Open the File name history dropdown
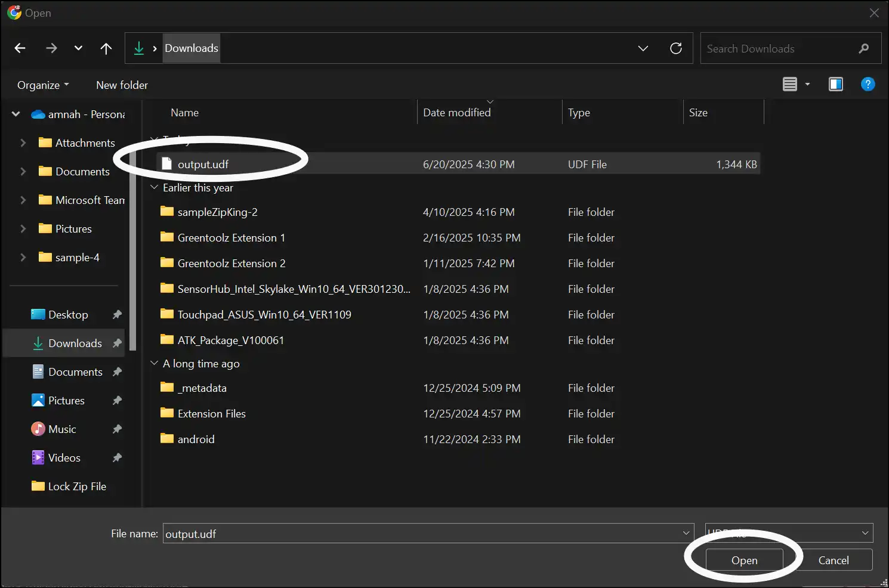This screenshot has width=889, height=588. (686, 533)
